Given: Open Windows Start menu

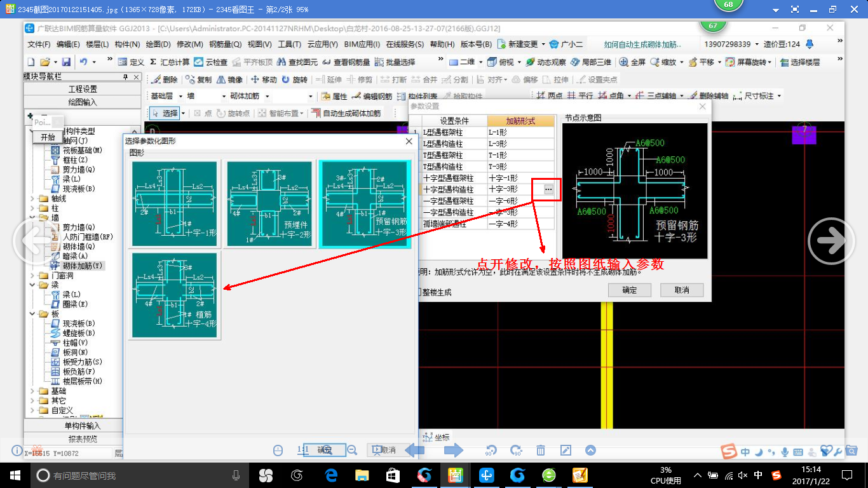Looking at the screenshot, I should point(15,475).
